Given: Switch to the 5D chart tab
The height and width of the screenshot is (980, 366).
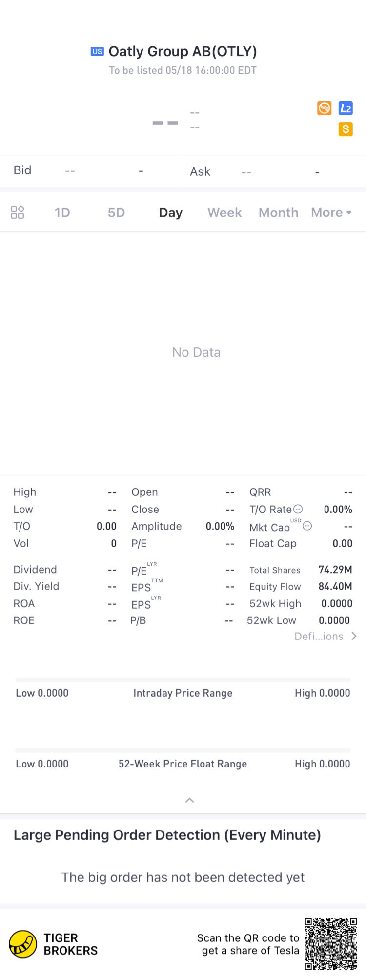Looking at the screenshot, I should coord(116,213).
